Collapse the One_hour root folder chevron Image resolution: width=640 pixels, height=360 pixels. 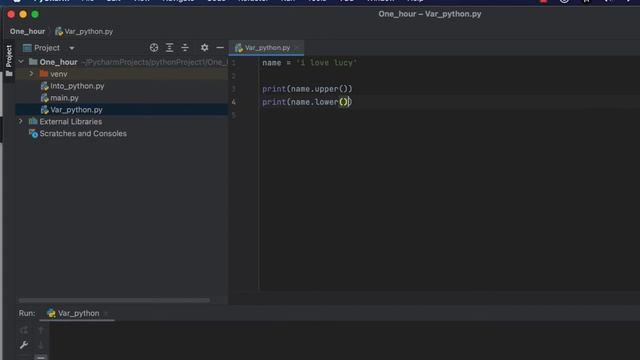[x=21, y=62]
